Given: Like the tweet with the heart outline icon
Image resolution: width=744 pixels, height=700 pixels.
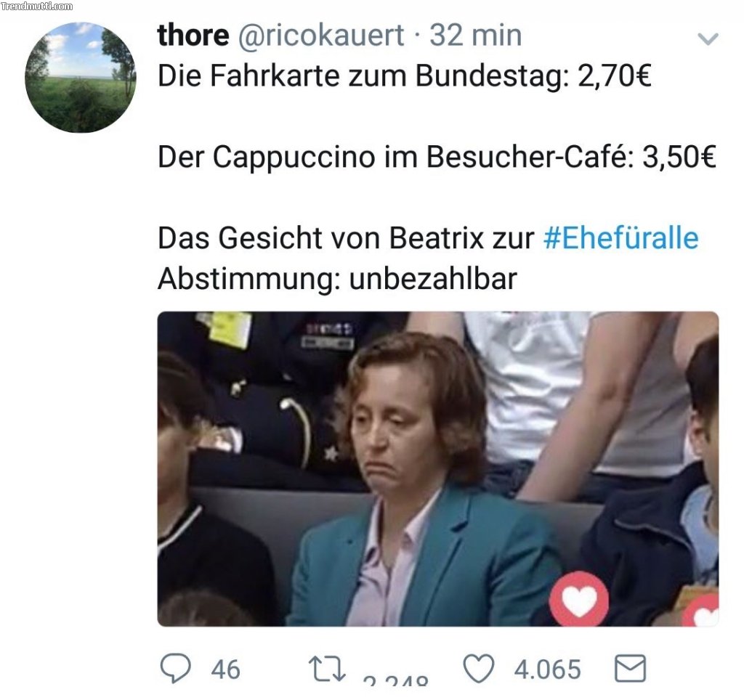Looking at the screenshot, I should [x=478, y=668].
